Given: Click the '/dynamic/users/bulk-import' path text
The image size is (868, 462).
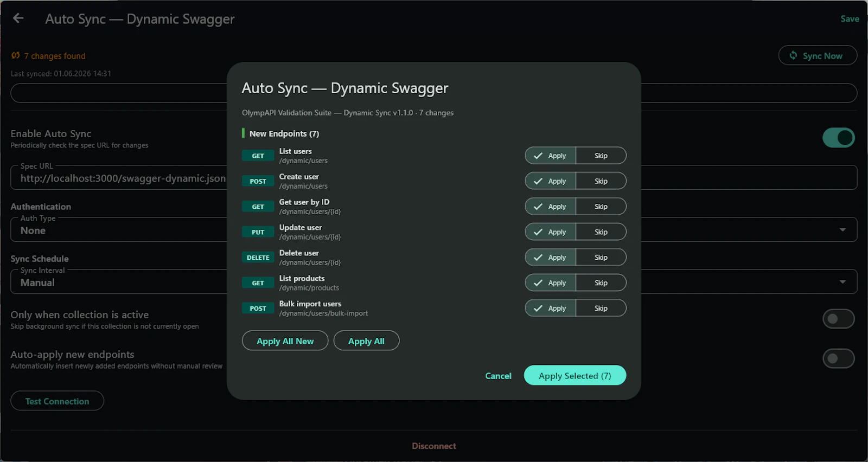Looking at the screenshot, I should [x=323, y=313].
